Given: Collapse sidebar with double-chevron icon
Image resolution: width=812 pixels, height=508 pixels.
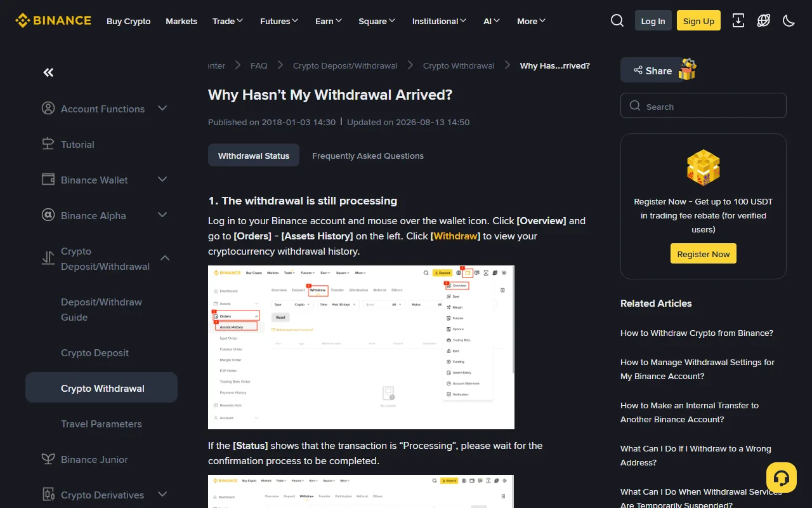Looking at the screenshot, I should coord(48,72).
